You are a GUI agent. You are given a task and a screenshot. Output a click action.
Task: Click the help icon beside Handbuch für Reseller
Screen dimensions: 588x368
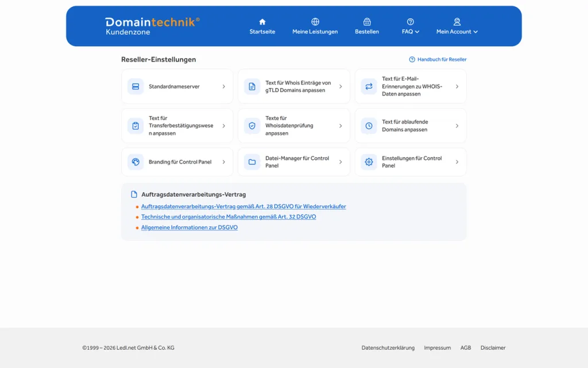(x=412, y=59)
